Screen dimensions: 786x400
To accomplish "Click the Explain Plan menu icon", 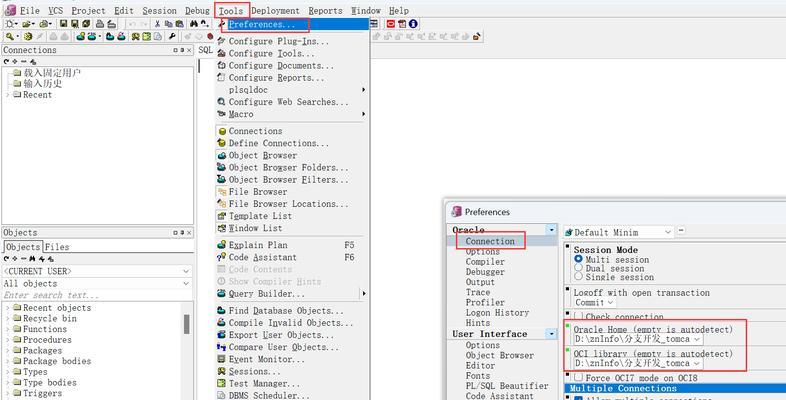I will (x=222, y=245).
